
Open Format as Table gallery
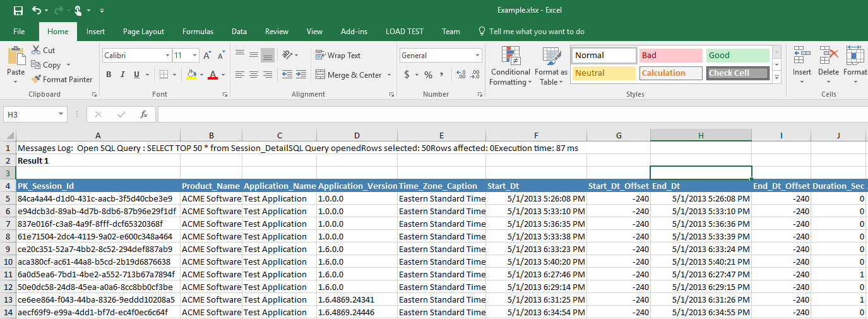click(551, 66)
